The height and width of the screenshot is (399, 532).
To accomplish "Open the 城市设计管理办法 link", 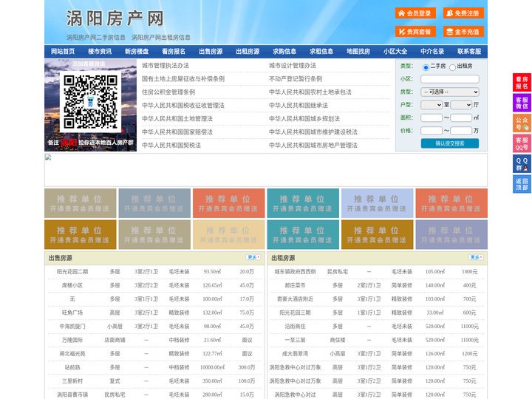I will (x=293, y=66).
